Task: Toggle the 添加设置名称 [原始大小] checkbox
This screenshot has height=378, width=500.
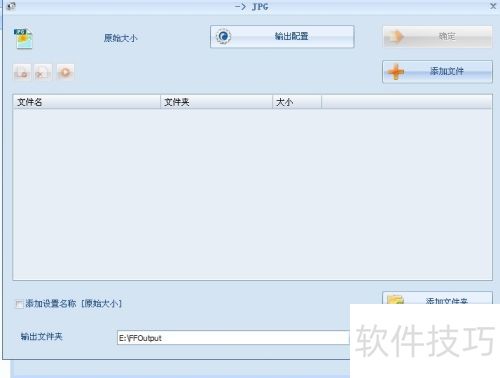Action: click(x=20, y=304)
